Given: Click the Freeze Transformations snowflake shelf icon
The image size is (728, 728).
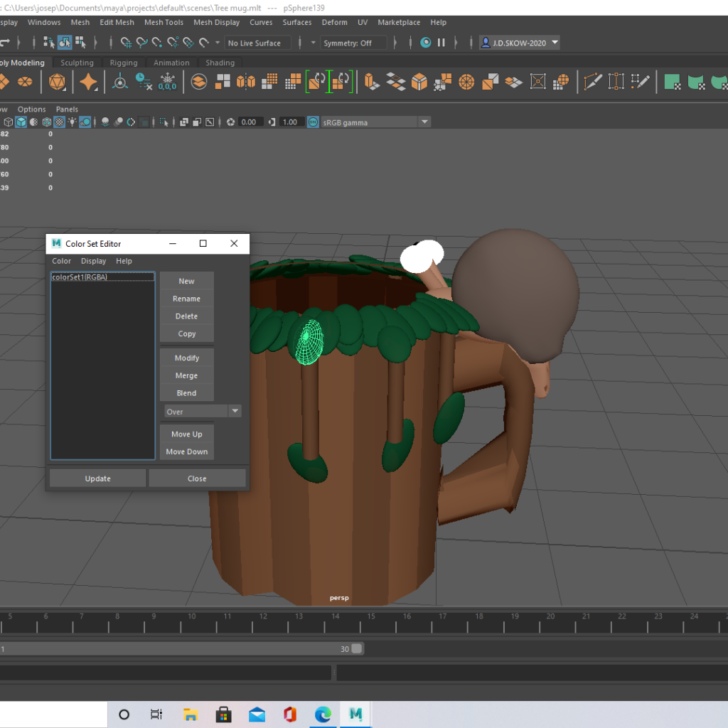Looking at the screenshot, I should [167, 82].
